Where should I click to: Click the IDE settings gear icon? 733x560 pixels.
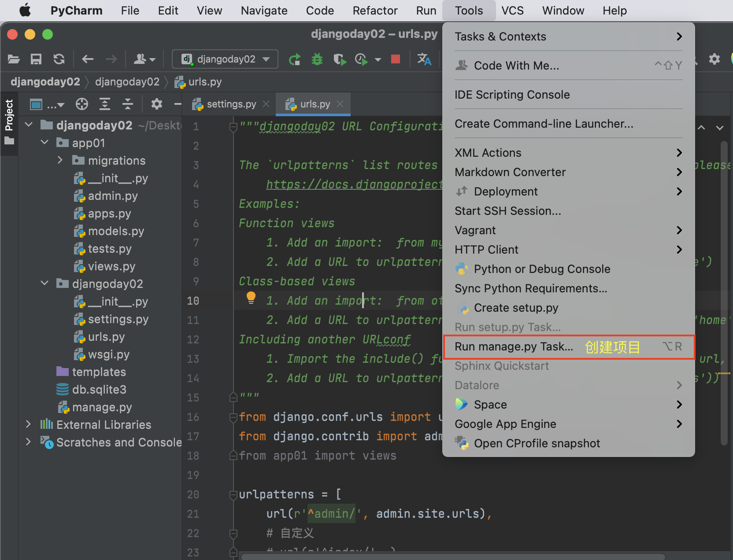714,59
